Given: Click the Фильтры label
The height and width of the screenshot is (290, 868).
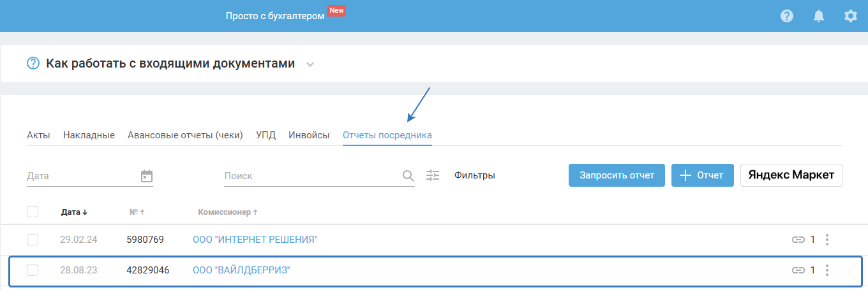Looking at the screenshot, I should [x=475, y=175].
